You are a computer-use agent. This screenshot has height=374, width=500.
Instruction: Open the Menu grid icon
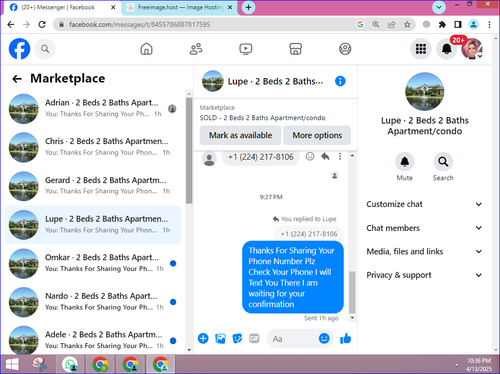[x=421, y=49]
